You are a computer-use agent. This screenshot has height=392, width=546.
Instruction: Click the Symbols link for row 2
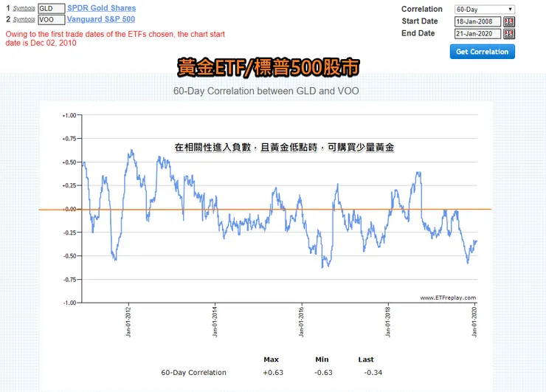click(x=24, y=19)
